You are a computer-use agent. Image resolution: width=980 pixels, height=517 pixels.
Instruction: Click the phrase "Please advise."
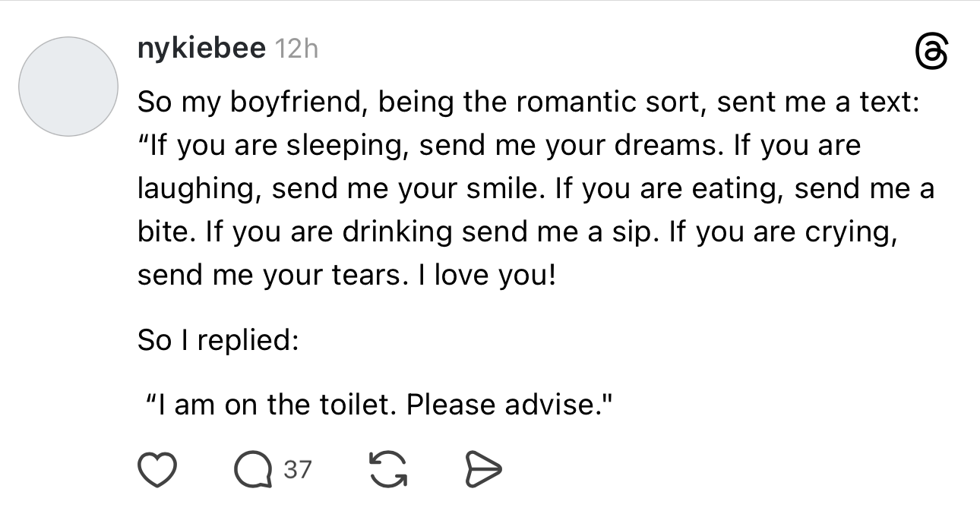pos(509,405)
